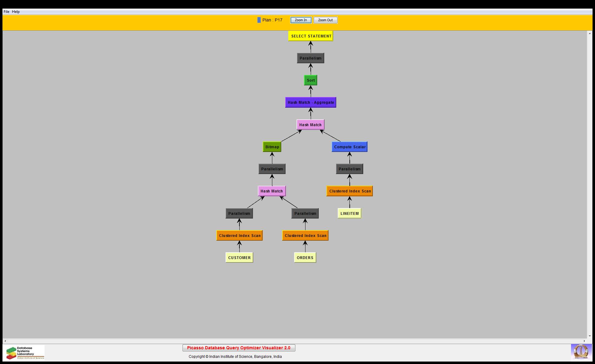The width and height of the screenshot is (595, 364).
Task: Click Clustered Index Scan above LINEITEM
Action: pos(349,191)
